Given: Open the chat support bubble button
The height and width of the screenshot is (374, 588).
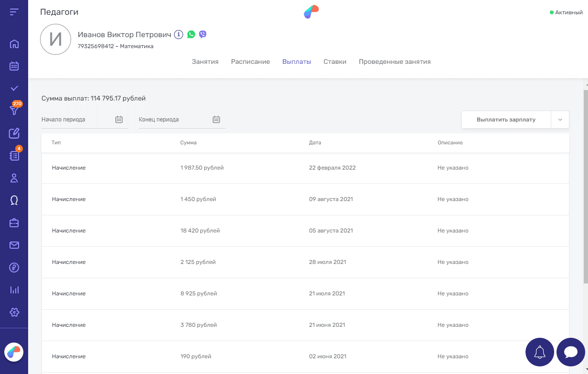Looking at the screenshot, I should coord(570,352).
